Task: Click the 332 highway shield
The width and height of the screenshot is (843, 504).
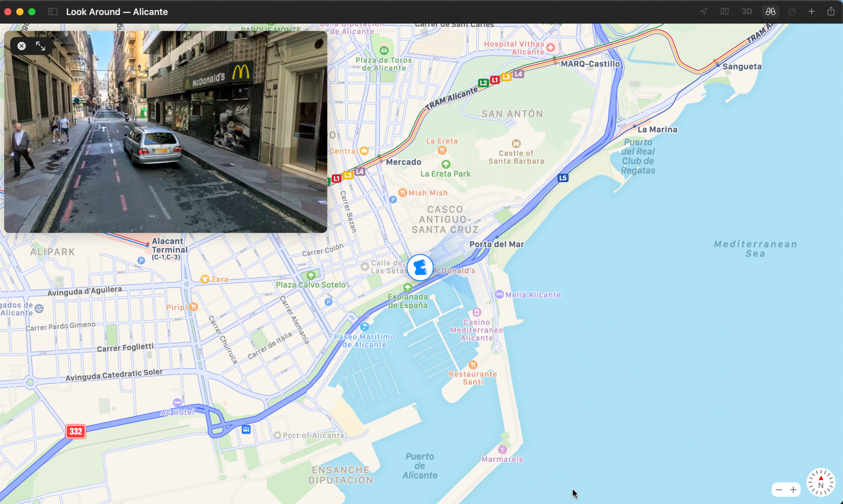Action: pos(76,431)
